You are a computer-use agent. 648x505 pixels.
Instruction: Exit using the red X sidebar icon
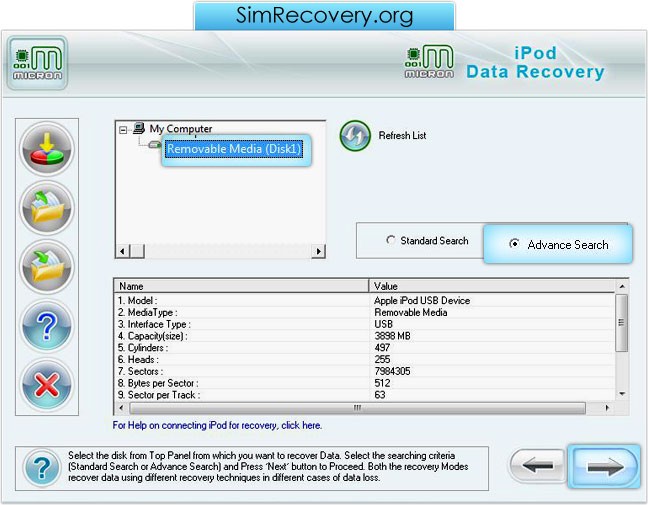47,385
